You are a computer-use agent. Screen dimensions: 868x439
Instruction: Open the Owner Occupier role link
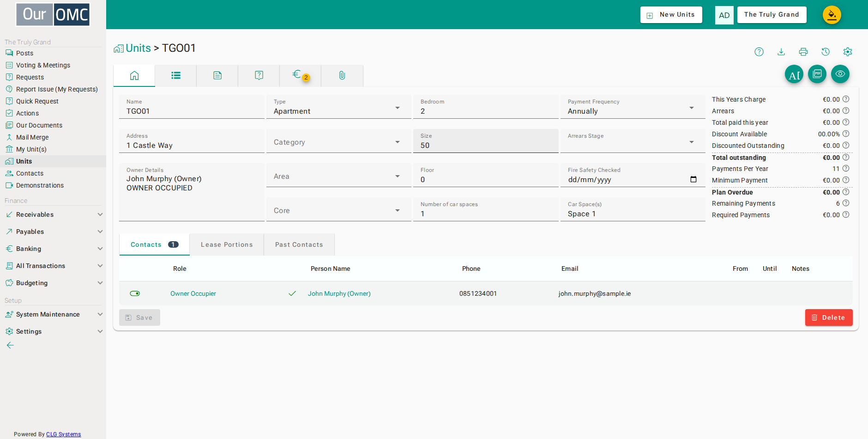tap(193, 293)
